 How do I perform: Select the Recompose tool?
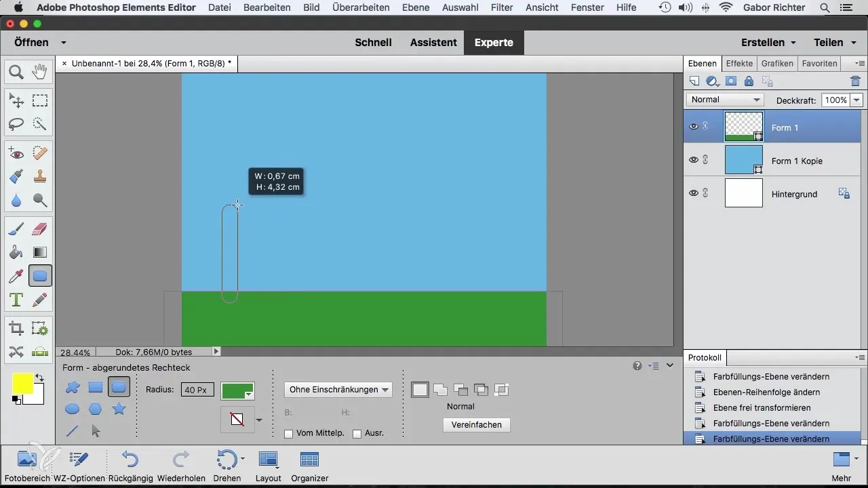(x=40, y=329)
